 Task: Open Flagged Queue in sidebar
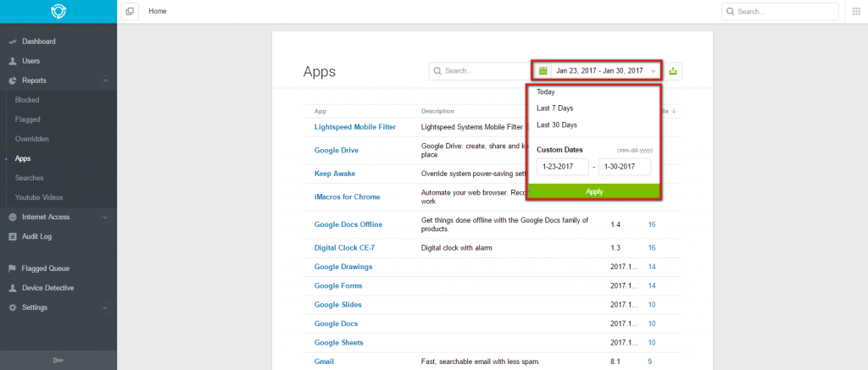46,268
